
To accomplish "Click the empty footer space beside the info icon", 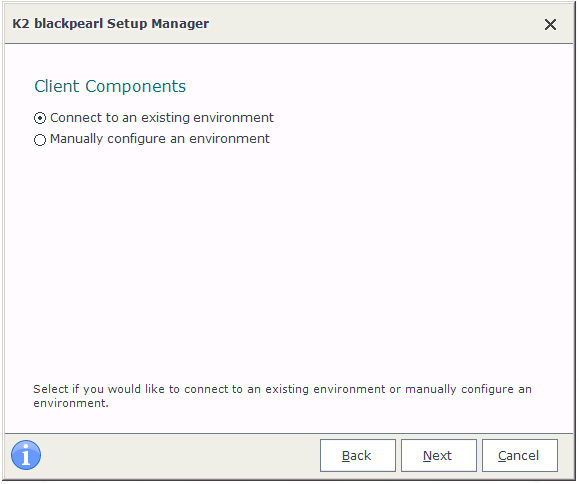I will 177,455.
